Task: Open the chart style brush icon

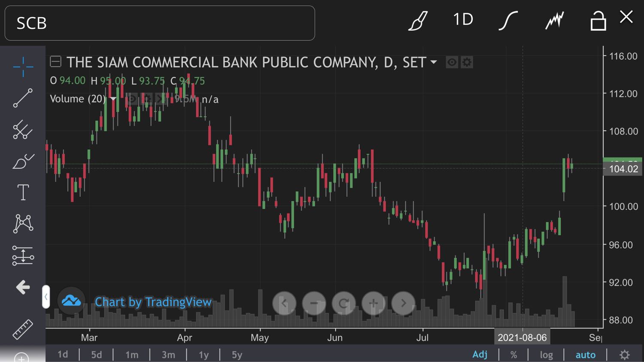Action: click(418, 20)
